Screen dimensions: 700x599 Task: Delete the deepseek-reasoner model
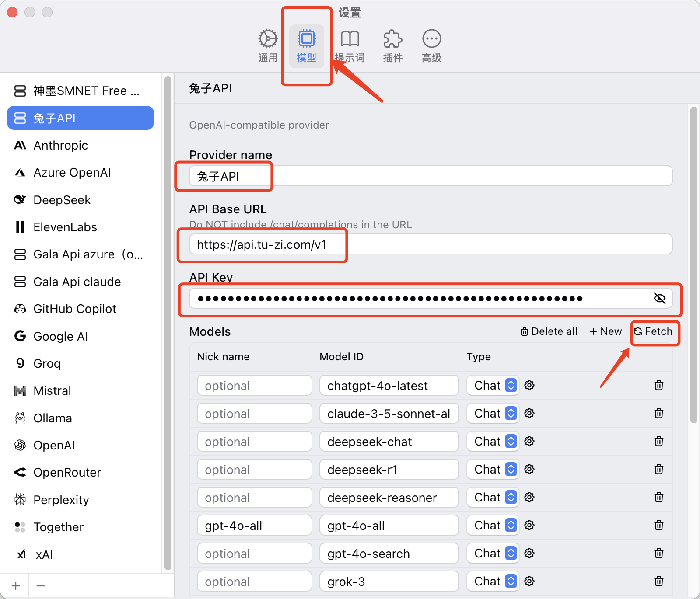tap(659, 497)
